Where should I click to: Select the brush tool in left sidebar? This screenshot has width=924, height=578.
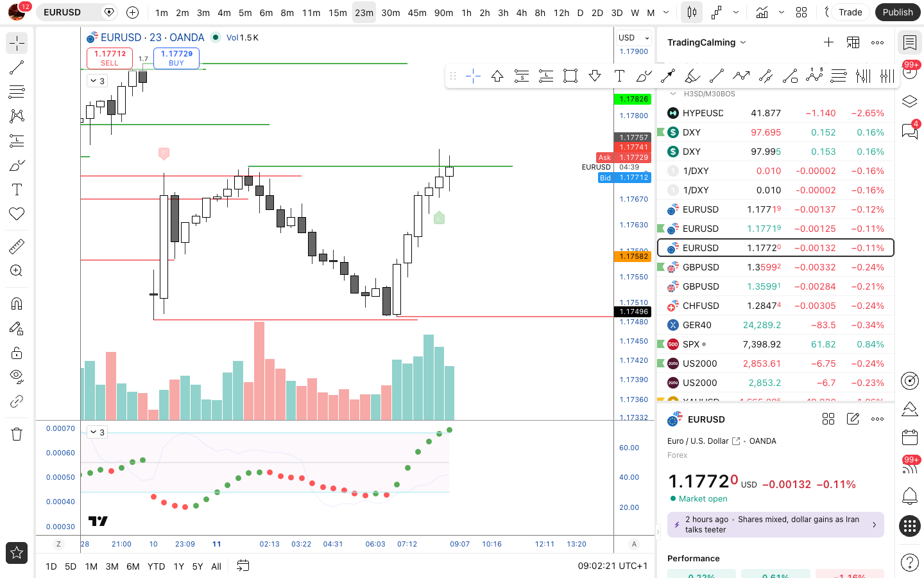pyautogui.click(x=17, y=165)
